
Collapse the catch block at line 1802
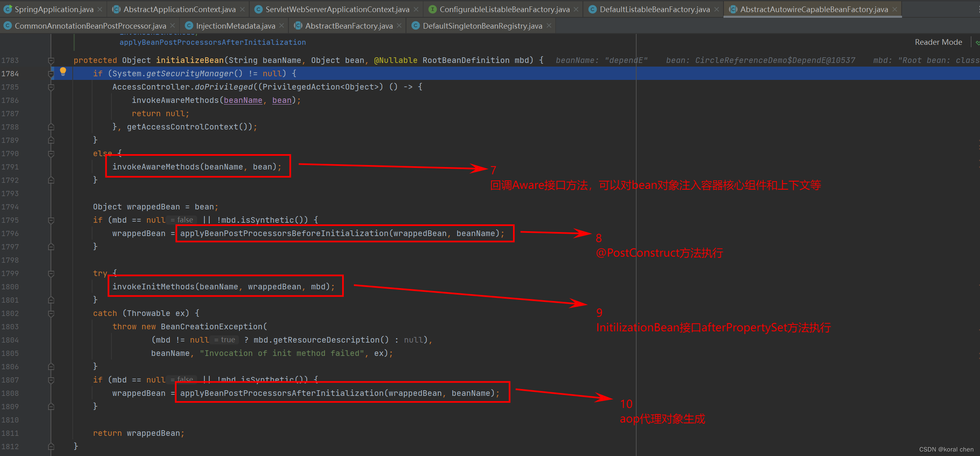coord(51,314)
